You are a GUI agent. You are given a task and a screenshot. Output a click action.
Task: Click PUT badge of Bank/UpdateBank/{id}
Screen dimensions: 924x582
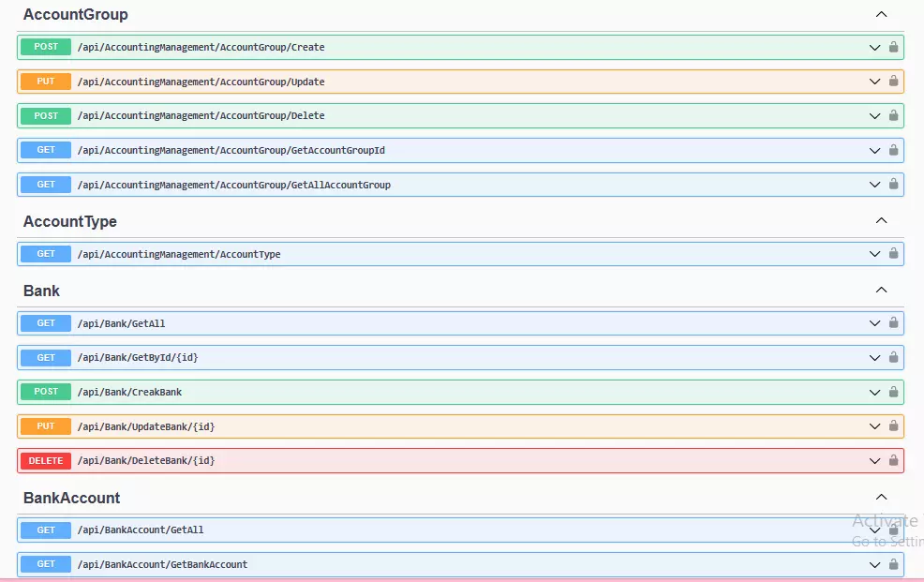[x=46, y=425]
